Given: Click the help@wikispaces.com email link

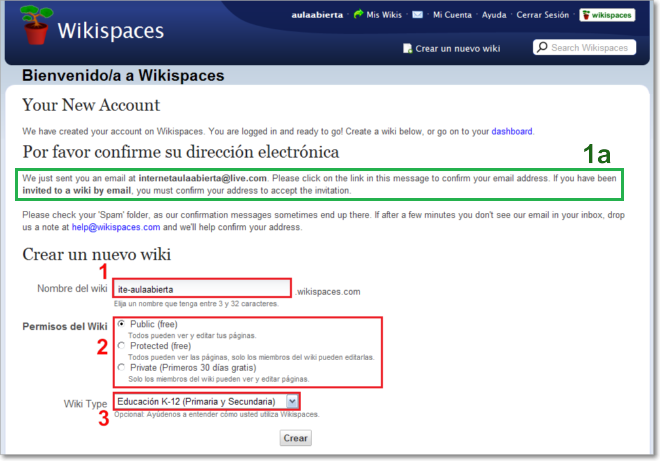Looking at the screenshot, I should (116, 227).
